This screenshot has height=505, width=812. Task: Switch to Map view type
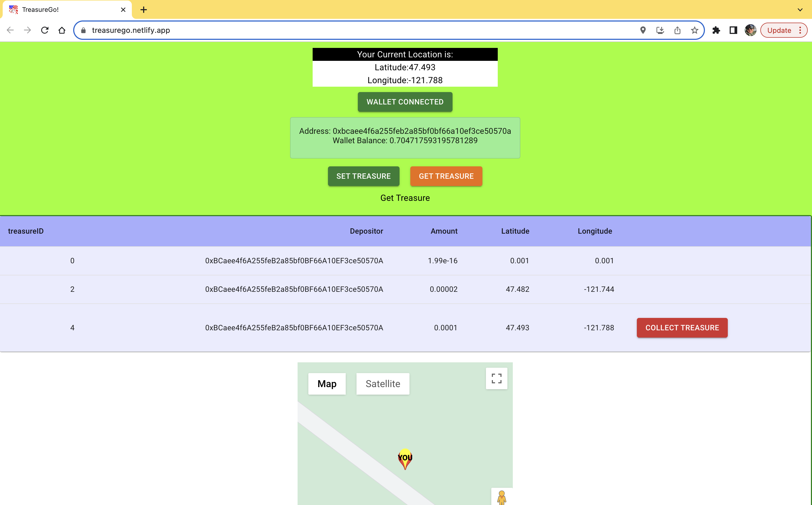pyautogui.click(x=327, y=384)
